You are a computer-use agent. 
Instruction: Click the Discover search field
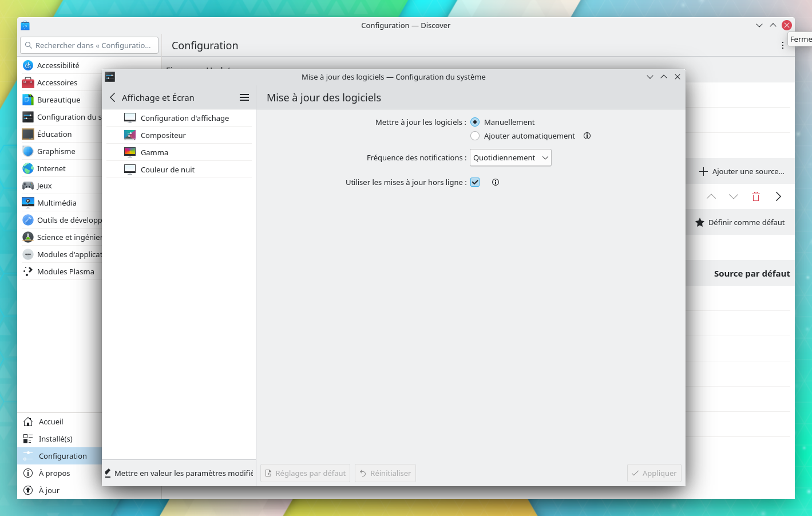[89, 45]
